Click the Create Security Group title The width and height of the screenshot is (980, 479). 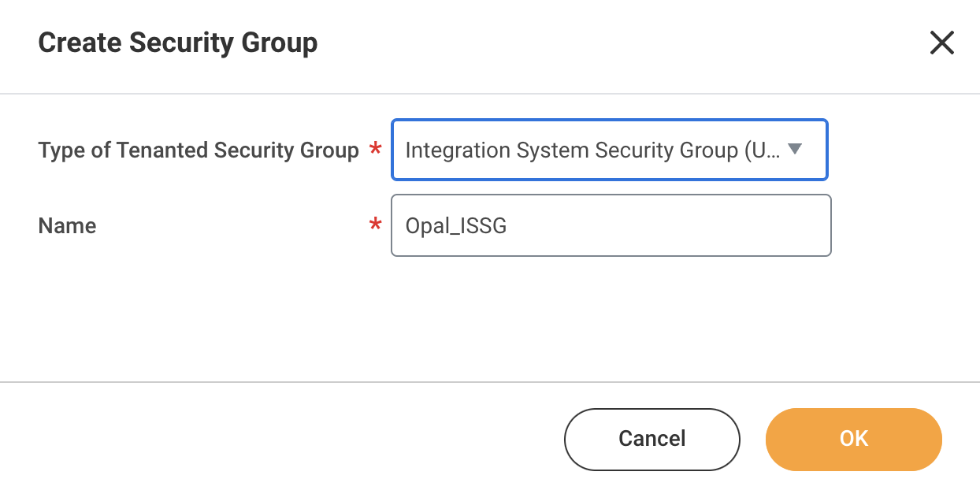pos(178,43)
